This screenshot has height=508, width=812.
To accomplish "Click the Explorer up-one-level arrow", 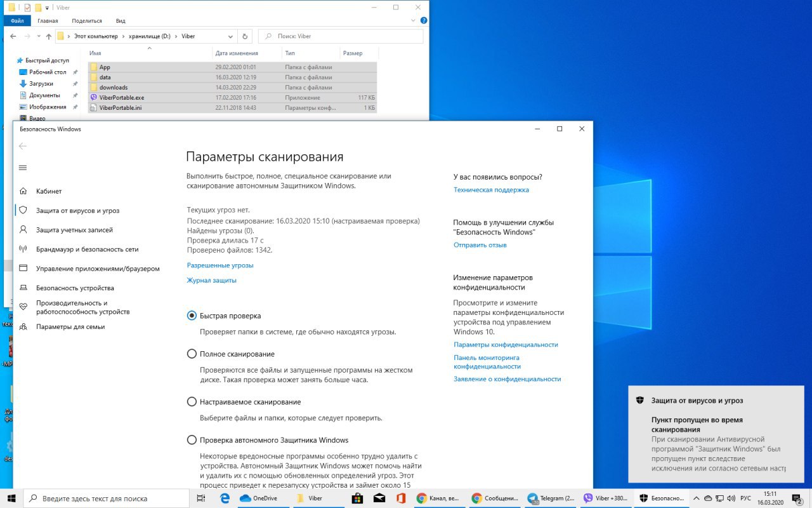I will [49, 36].
